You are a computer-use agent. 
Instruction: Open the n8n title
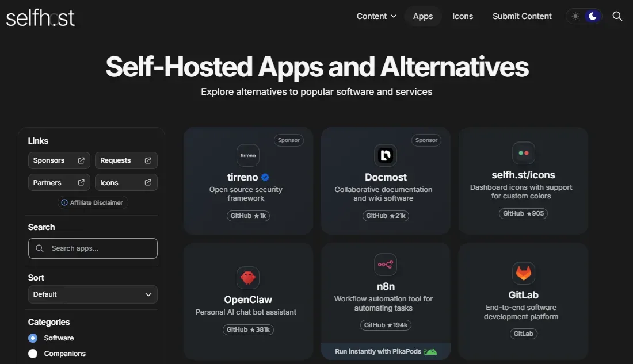coord(386,286)
